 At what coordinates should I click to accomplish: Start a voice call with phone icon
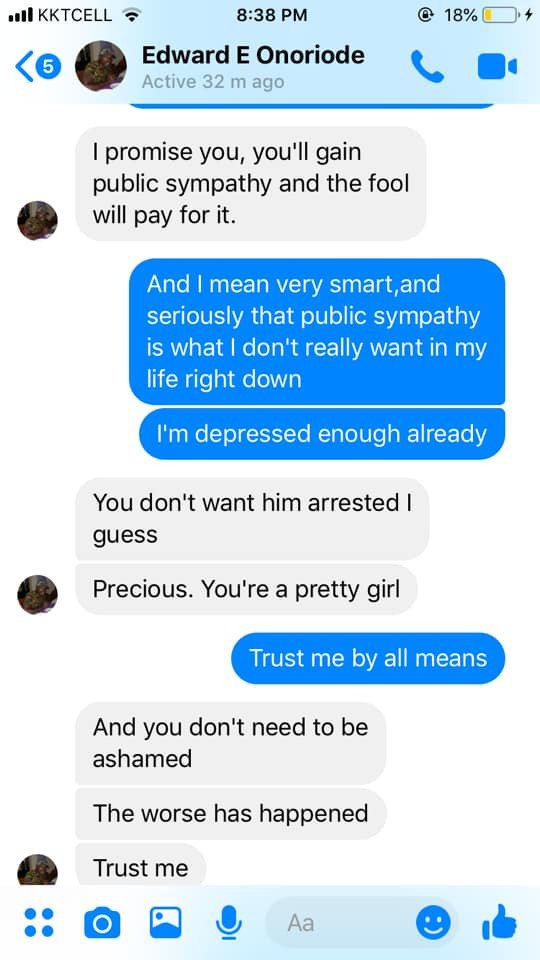click(x=427, y=66)
